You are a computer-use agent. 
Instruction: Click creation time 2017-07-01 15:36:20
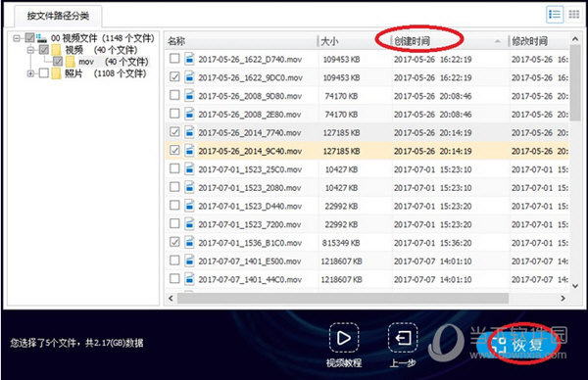pyautogui.click(x=433, y=243)
